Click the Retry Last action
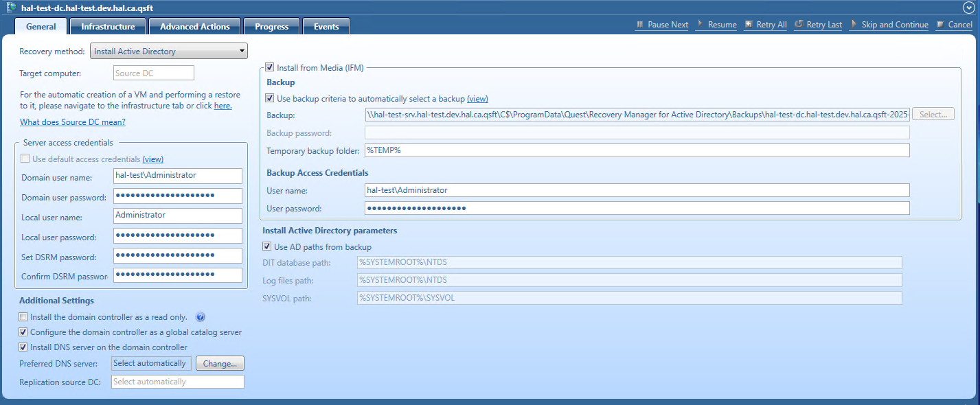The image size is (980, 405). 818,25
